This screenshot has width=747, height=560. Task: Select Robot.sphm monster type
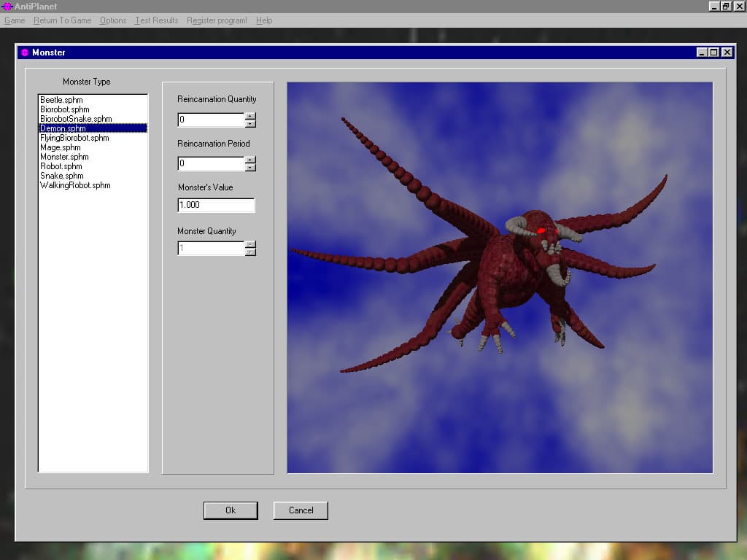coord(93,166)
